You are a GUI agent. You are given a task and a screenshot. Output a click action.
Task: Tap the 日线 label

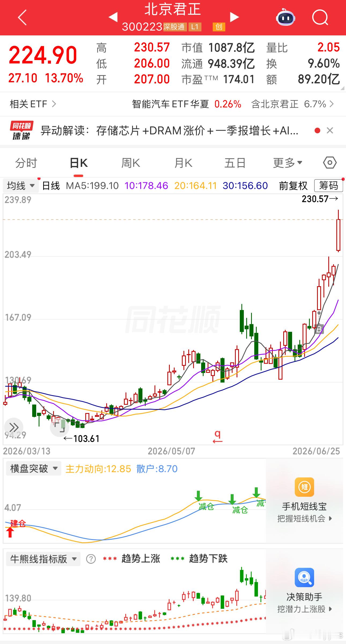click(51, 186)
